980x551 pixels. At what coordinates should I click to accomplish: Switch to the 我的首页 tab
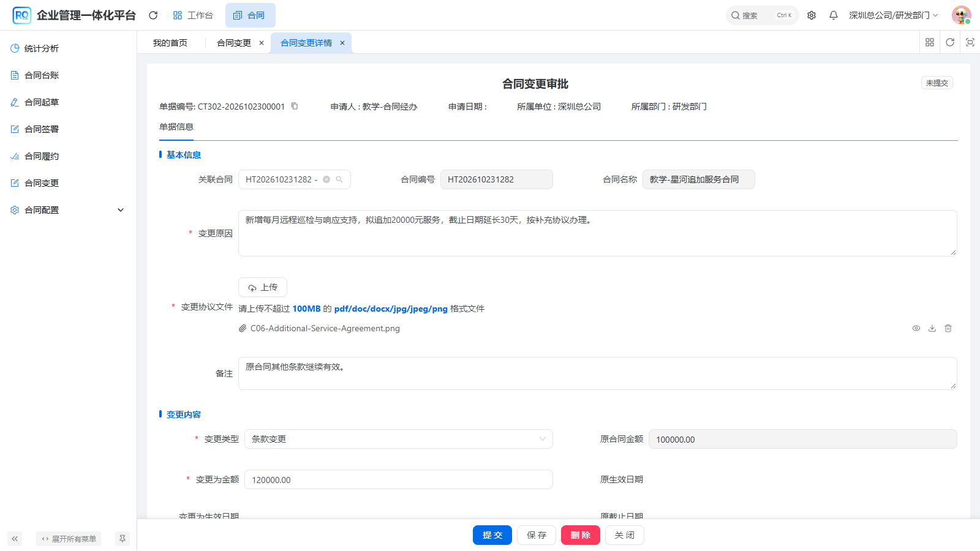coord(170,43)
